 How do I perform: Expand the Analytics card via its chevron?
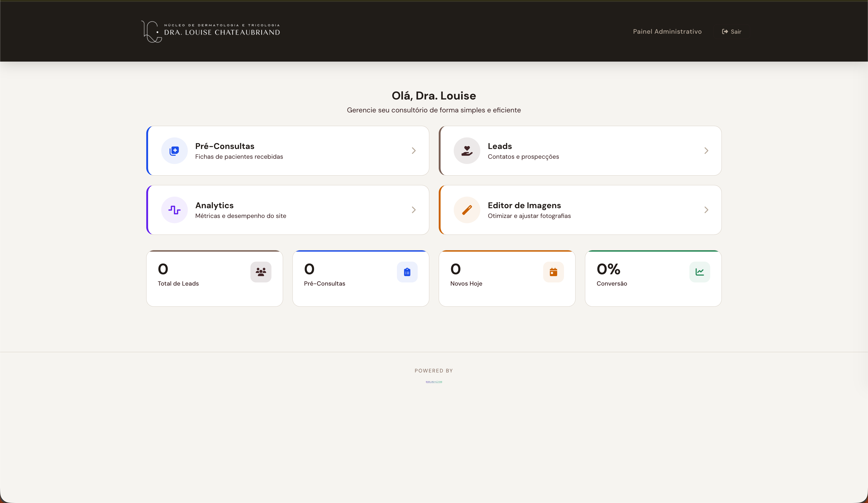point(413,210)
